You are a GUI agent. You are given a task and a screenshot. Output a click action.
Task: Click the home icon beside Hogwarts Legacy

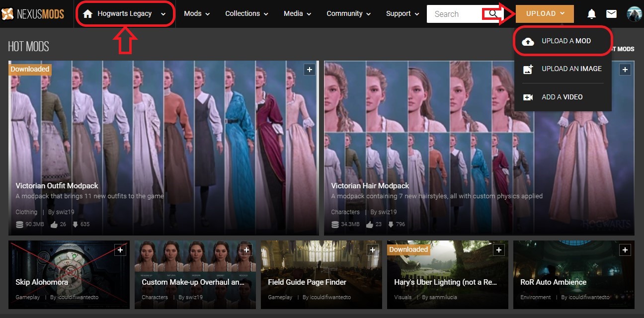pyautogui.click(x=88, y=14)
